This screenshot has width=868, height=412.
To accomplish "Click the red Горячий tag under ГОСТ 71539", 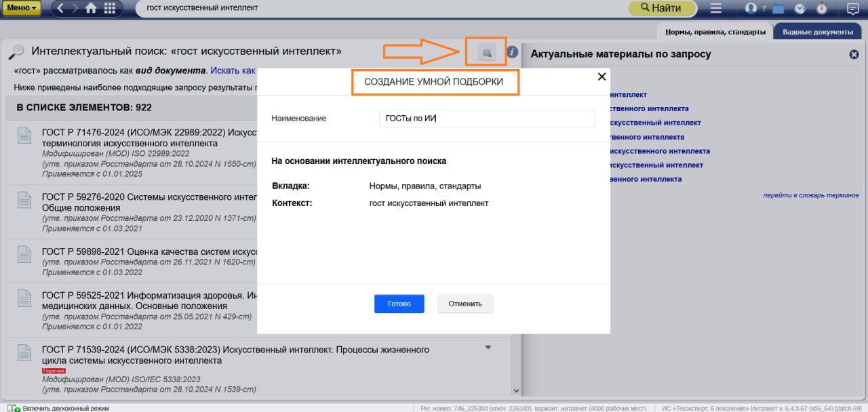I will point(54,371).
